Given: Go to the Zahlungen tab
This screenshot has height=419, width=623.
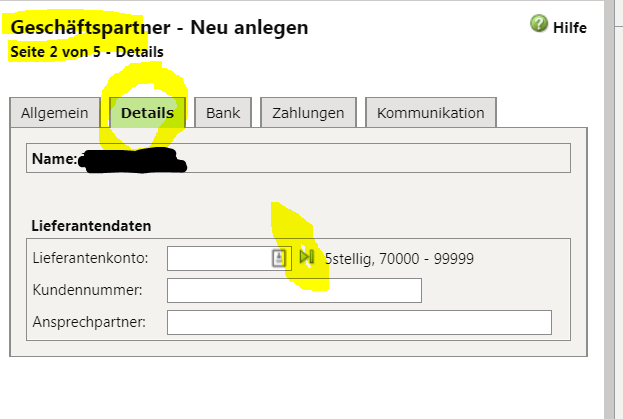Looking at the screenshot, I should (308, 113).
